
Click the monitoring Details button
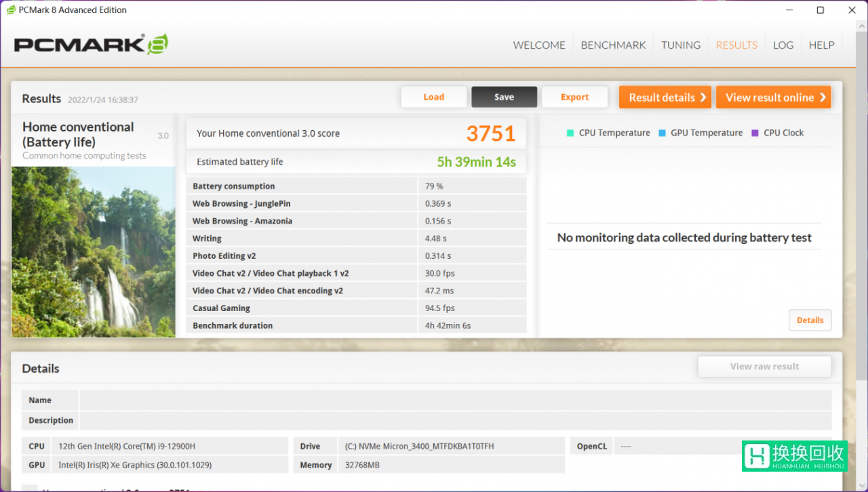810,320
